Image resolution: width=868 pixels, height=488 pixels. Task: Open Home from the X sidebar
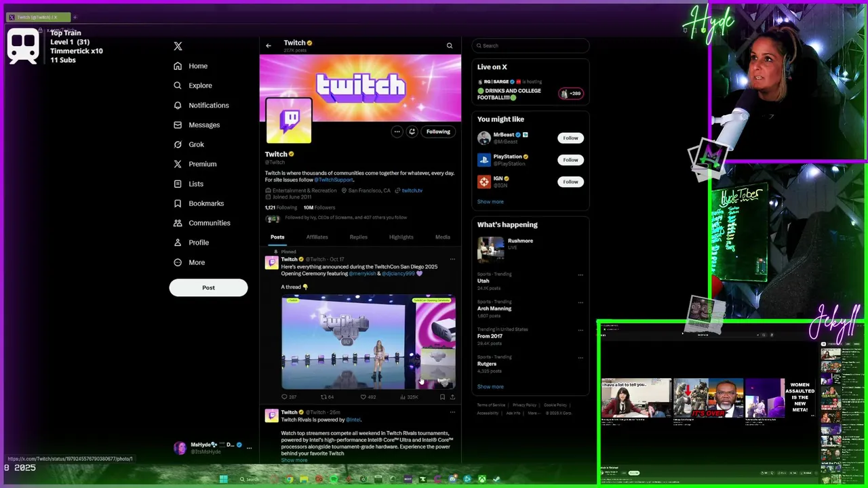pos(191,66)
